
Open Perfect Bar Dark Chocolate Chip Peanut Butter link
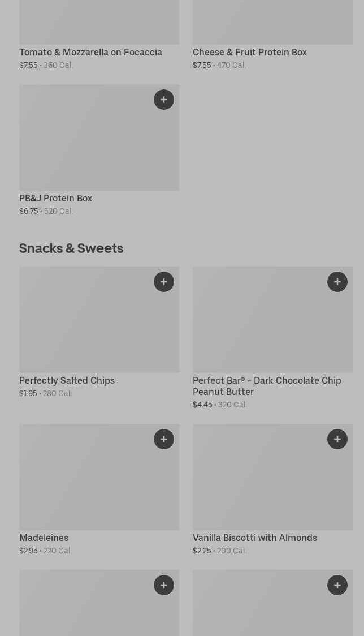(267, 386)
